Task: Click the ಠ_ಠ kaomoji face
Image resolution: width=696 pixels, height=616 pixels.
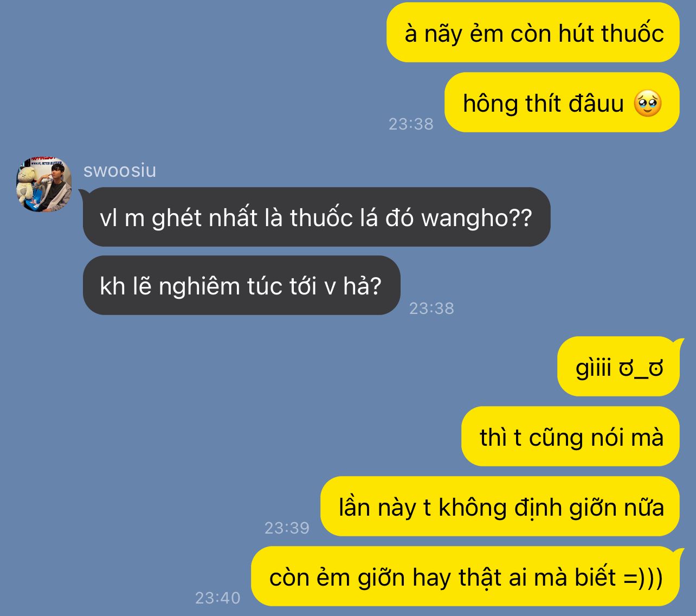Action: 641,369
